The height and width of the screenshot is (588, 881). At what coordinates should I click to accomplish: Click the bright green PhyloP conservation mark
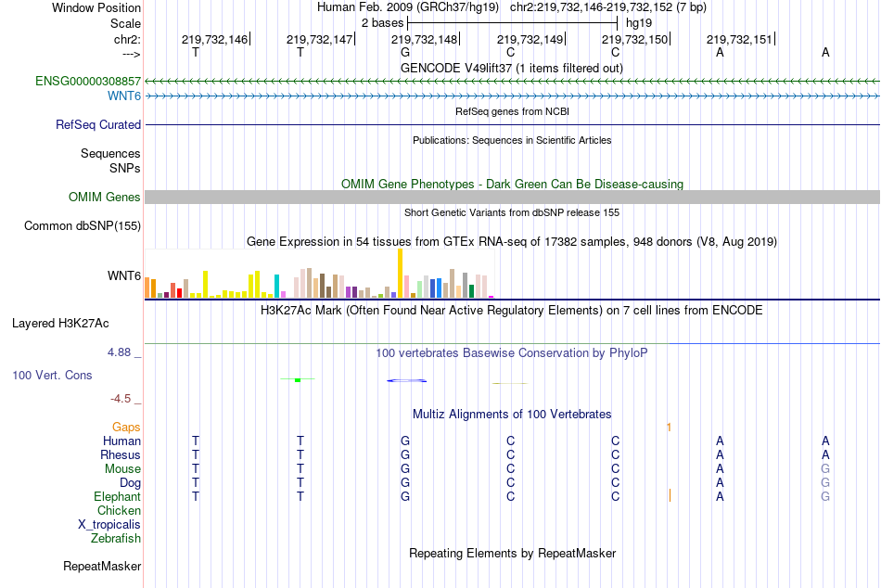point(298,380)
